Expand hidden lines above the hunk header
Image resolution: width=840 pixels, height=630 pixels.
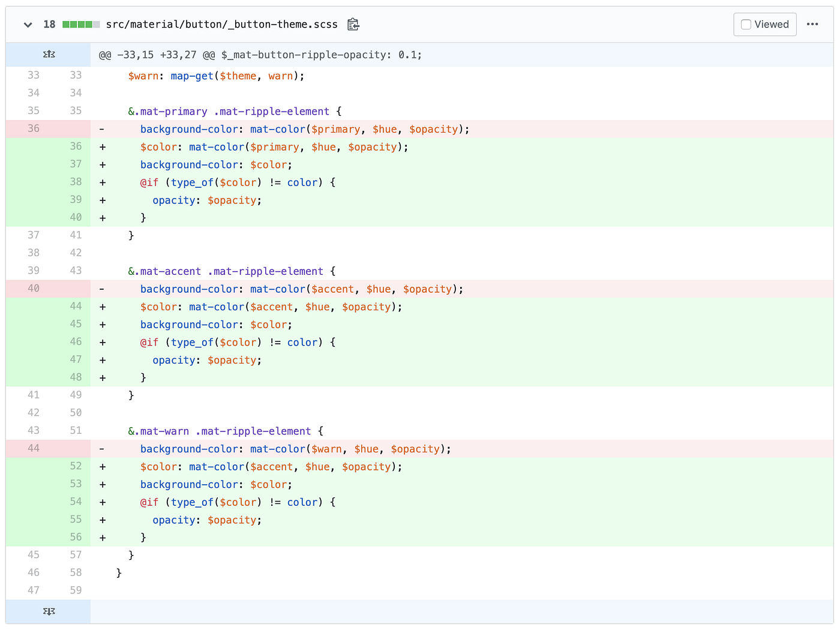tap(49, 55)
